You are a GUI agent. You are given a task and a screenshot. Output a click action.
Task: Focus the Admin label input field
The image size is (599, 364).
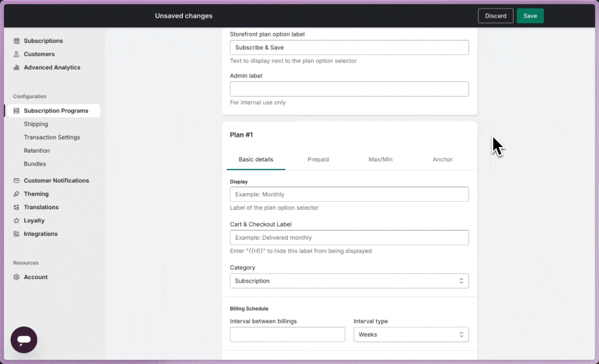click(x=349, y=89)
